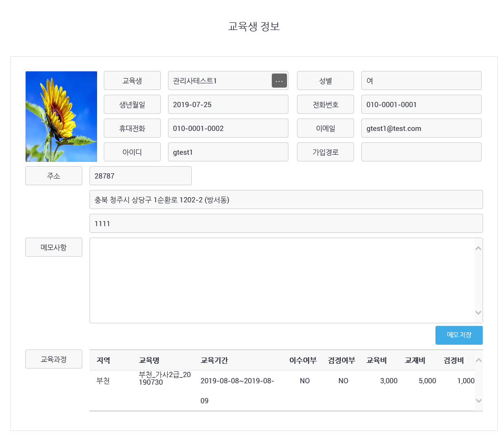Click the 아이디 label button
This screenshot has width=504, height=439.
[x=132, y=152]
